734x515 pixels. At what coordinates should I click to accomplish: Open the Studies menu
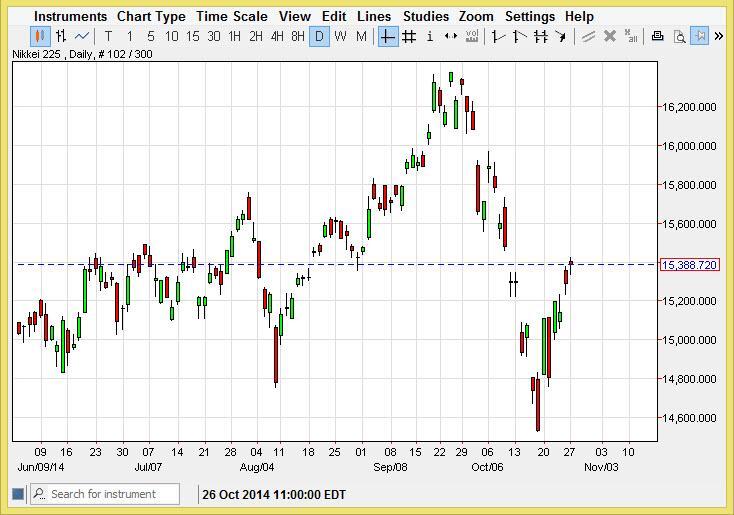tap(425, 16)
